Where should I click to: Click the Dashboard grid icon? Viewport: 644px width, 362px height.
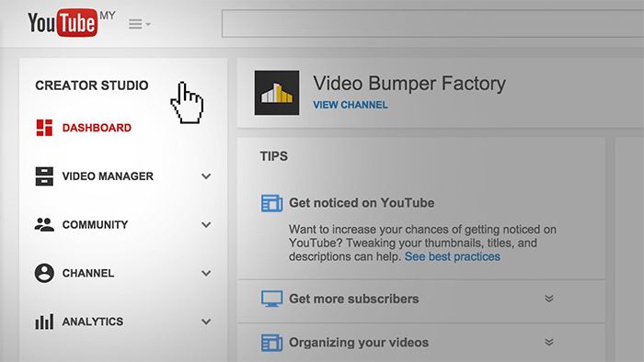(x=44, y=128)
